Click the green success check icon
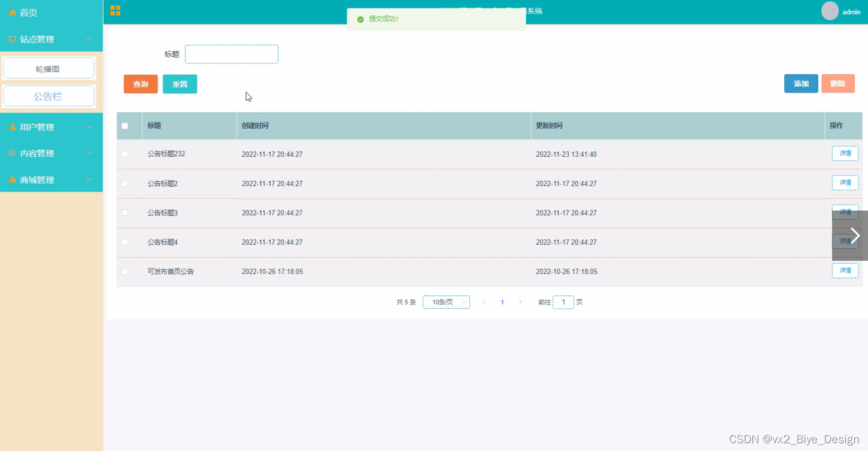 [360, 19]
